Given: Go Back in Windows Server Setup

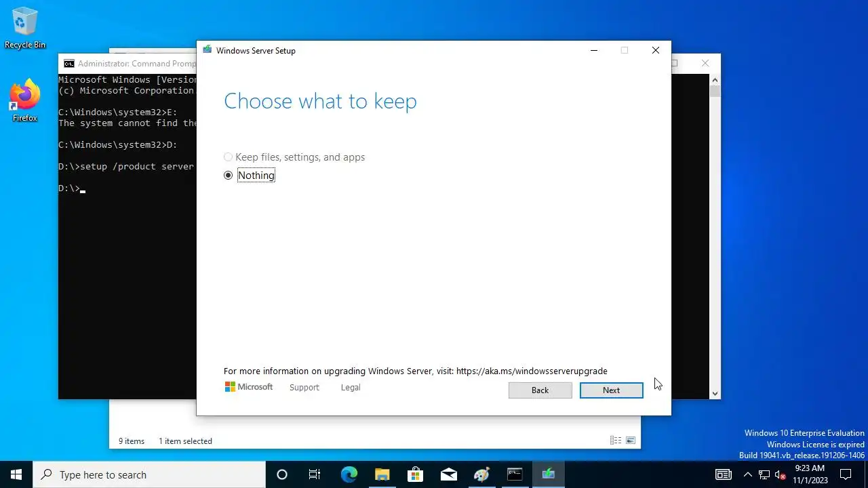Looking at the screenshot, I should [x=540, y=390].
